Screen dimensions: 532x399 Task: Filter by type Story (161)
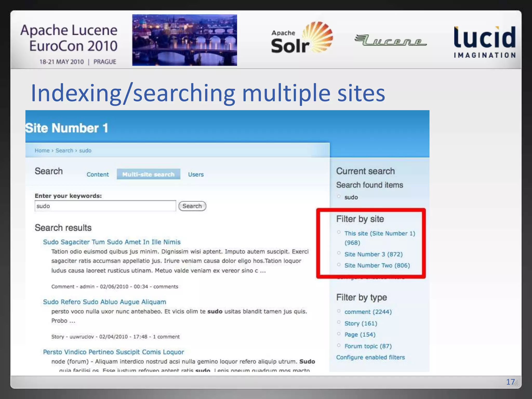click(361, 323)
